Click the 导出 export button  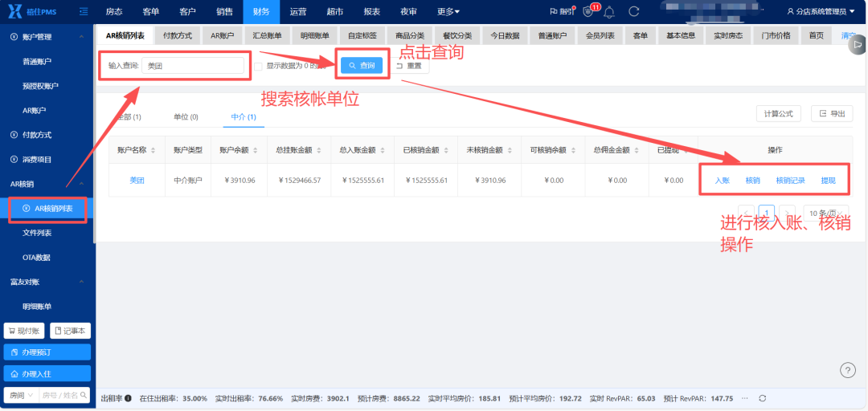832,113
